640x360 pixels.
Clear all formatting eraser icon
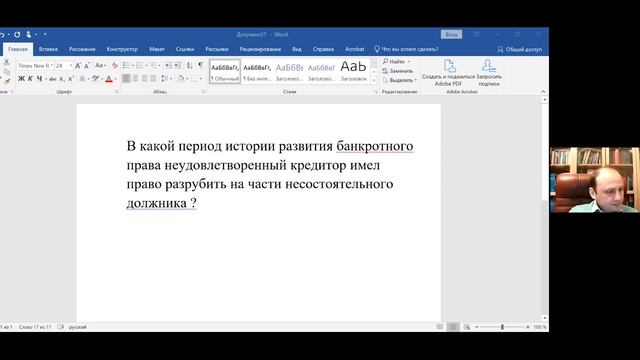pyautogui.click(x=115, y=65)
